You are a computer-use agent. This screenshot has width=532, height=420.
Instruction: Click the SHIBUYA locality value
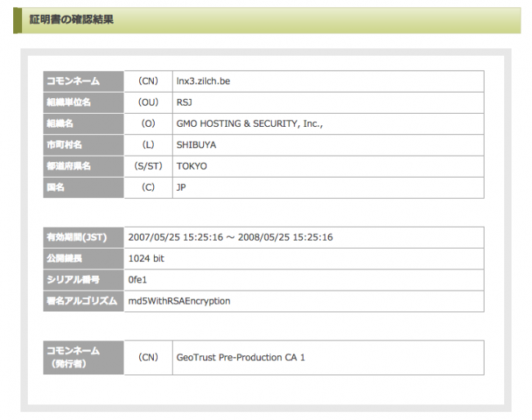(x=196, y=145)
